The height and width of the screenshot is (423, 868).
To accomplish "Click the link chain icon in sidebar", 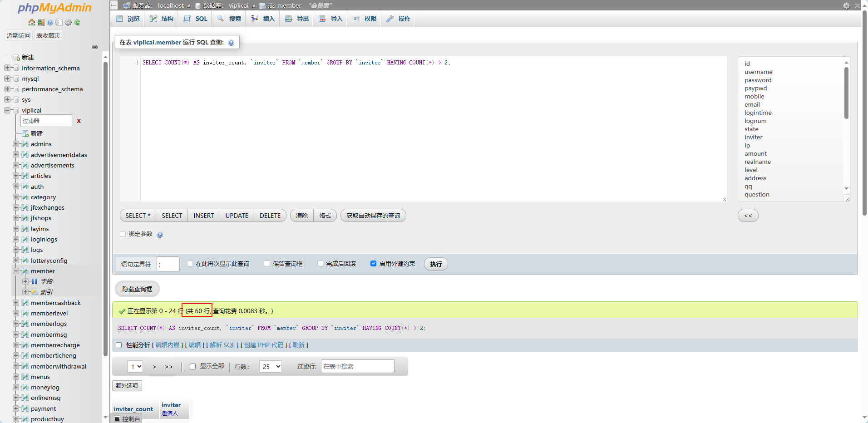I will [x=95, y=47].
